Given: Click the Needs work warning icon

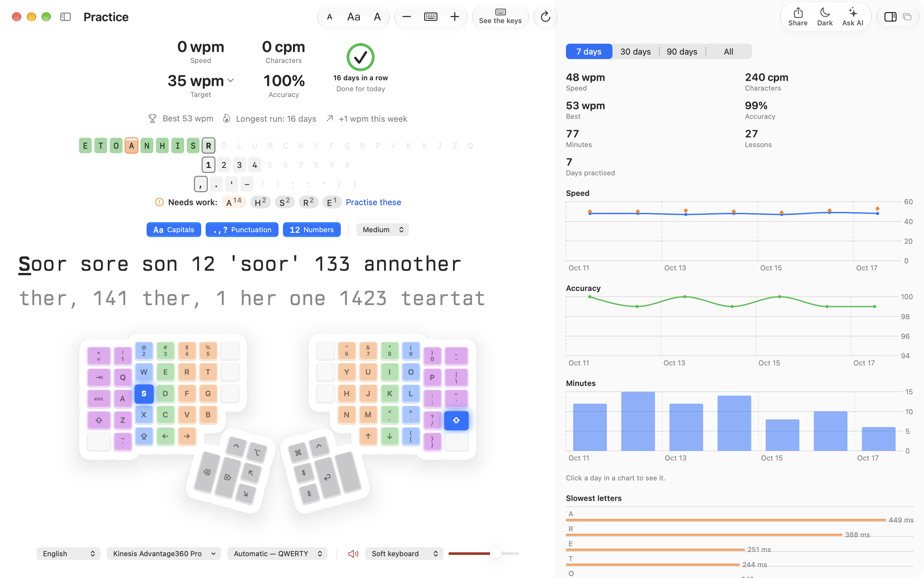Looking at the screenshot, I should [159, 202].
